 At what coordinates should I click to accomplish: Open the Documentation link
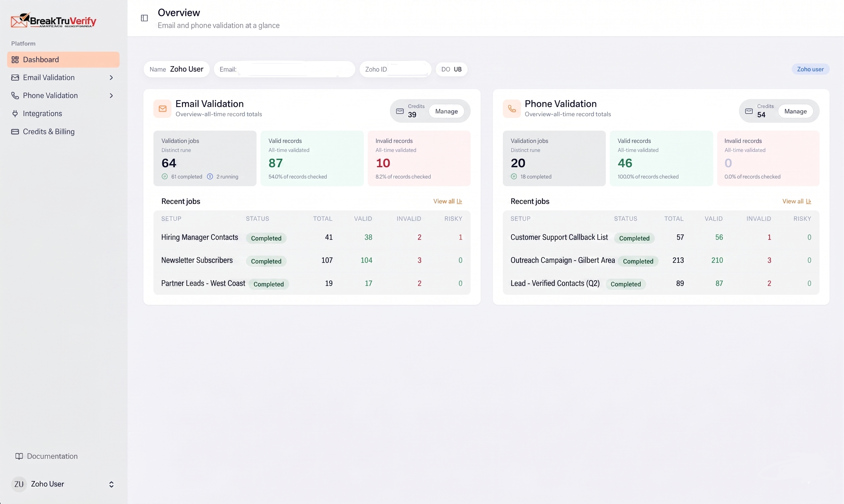[x=47, y=456]
